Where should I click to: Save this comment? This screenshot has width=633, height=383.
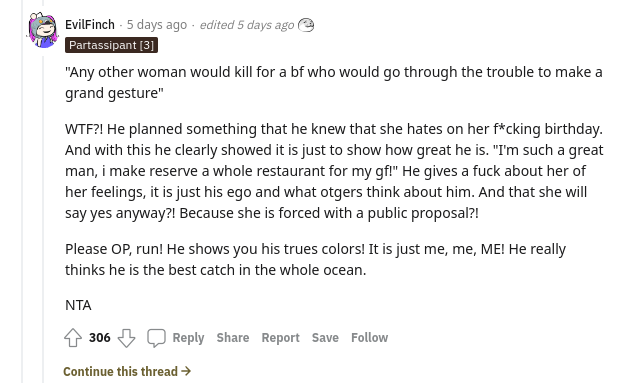(x=325, y=338)
